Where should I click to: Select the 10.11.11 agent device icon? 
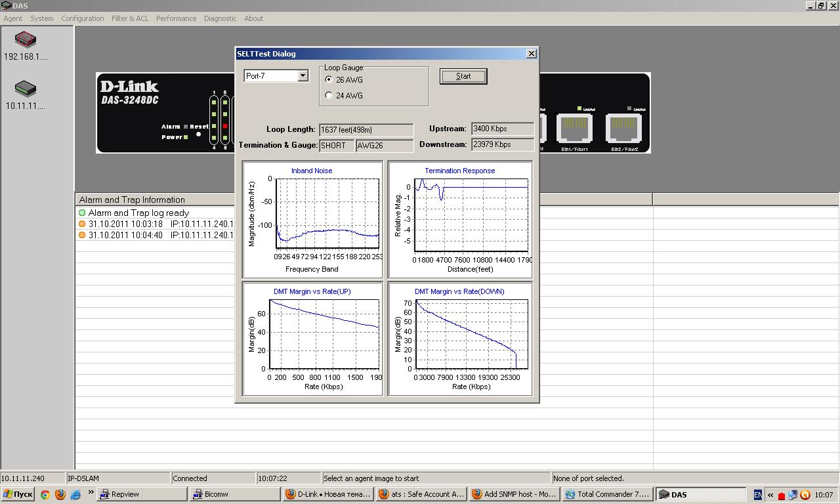26,89
